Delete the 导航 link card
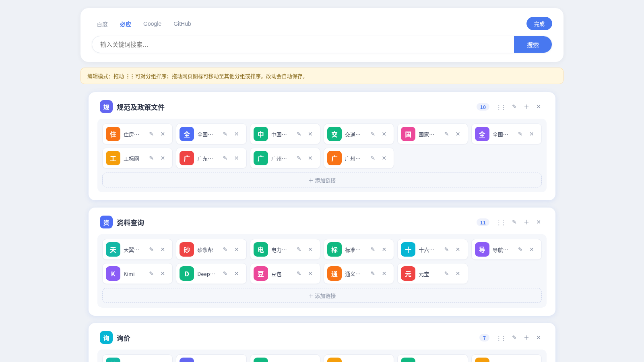This screenshot has height=362, width=644. tap(532, 249)
